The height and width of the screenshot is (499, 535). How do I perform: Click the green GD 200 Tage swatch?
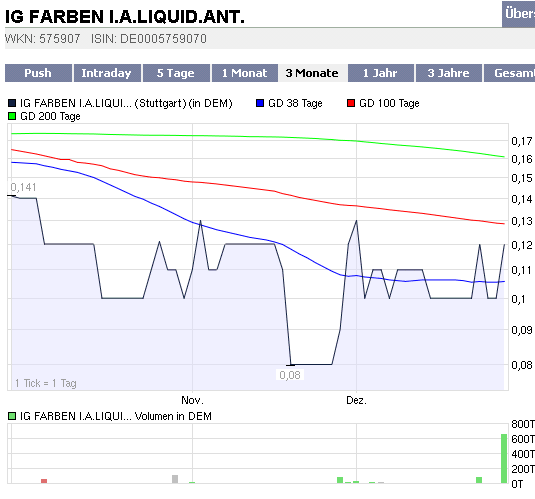[x=12, y=116]
